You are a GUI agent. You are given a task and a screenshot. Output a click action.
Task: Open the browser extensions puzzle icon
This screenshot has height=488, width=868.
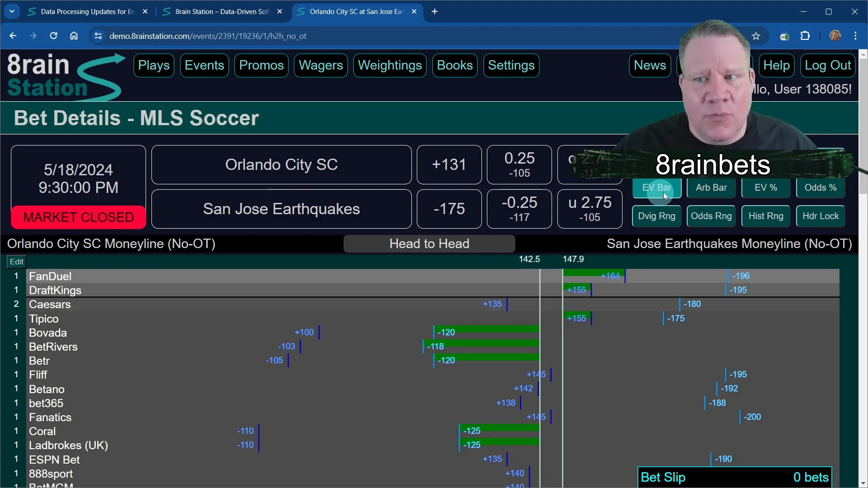coord(805,36)
